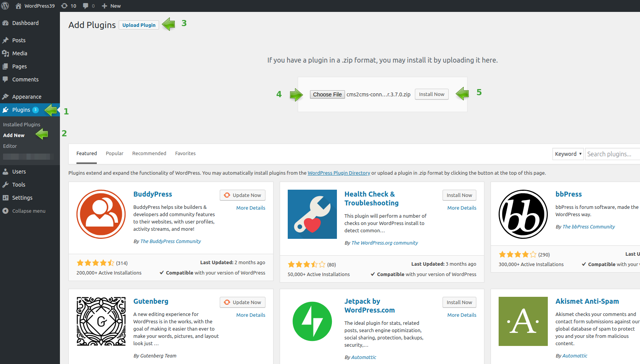Click the Gutenberg plugin icon
This screenshot has width=640, height=364.
pyautogui.click(x=101, y=321)
